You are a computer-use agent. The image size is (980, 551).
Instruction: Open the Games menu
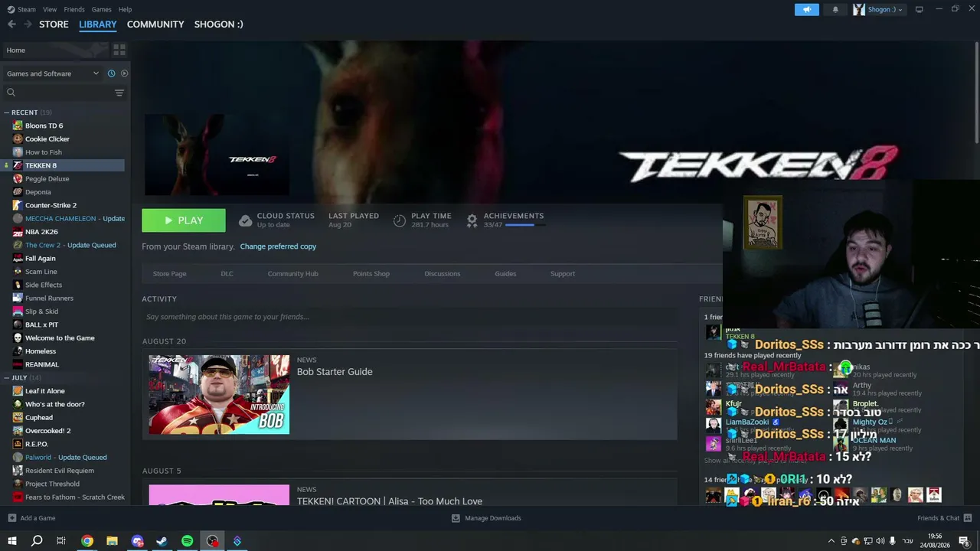click(x=101, y=9)
